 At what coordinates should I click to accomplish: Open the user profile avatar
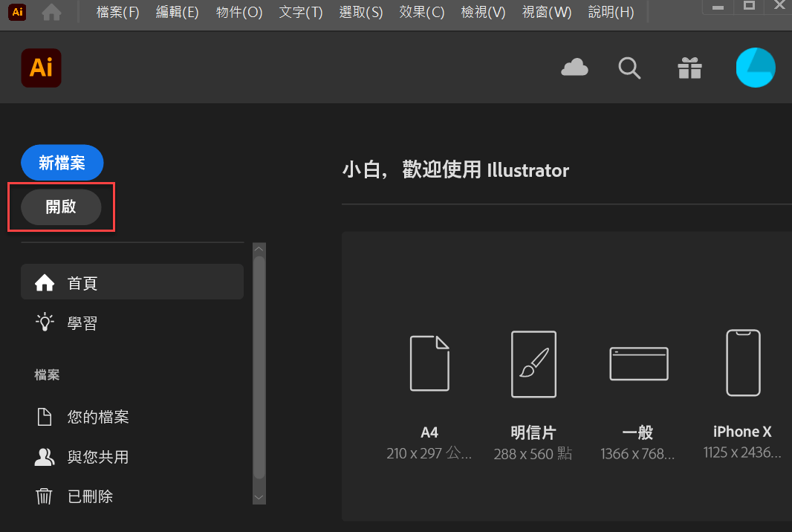[756, 68]
